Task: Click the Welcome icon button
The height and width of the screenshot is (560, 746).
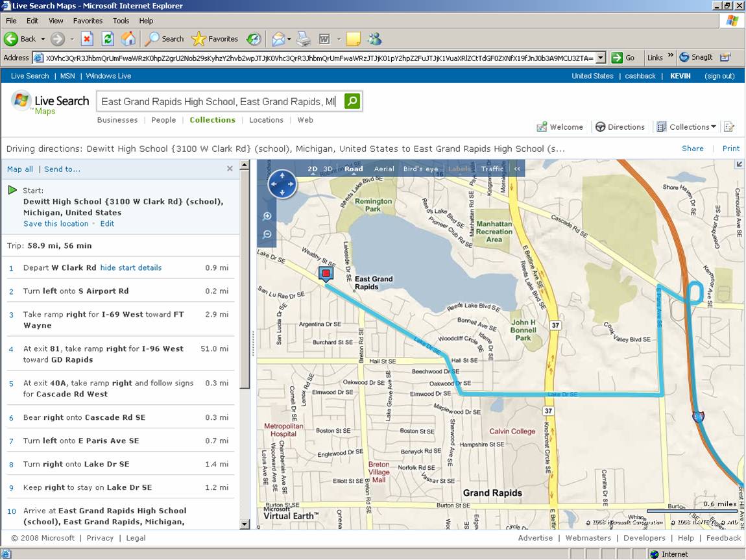Action: coord(542,127)
